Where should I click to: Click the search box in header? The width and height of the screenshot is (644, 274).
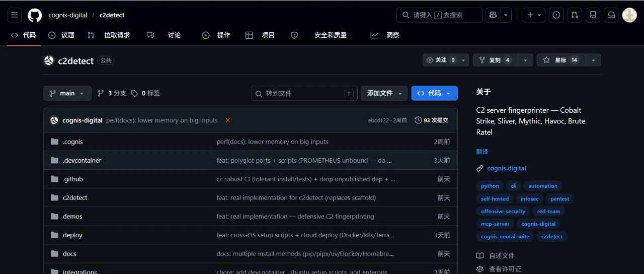click(x=439, y=15)
